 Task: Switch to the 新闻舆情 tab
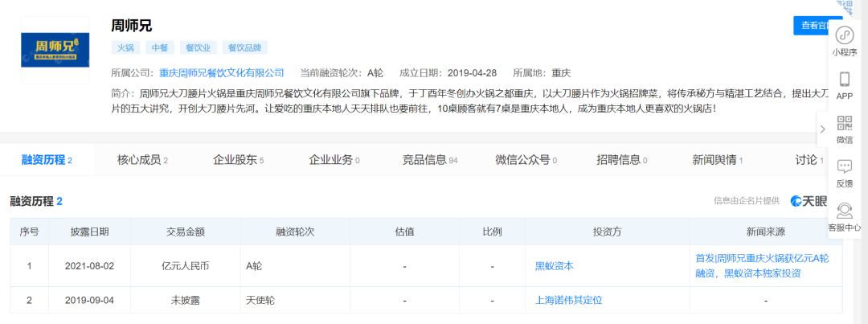pyautogui.click(x=718, y=160)
